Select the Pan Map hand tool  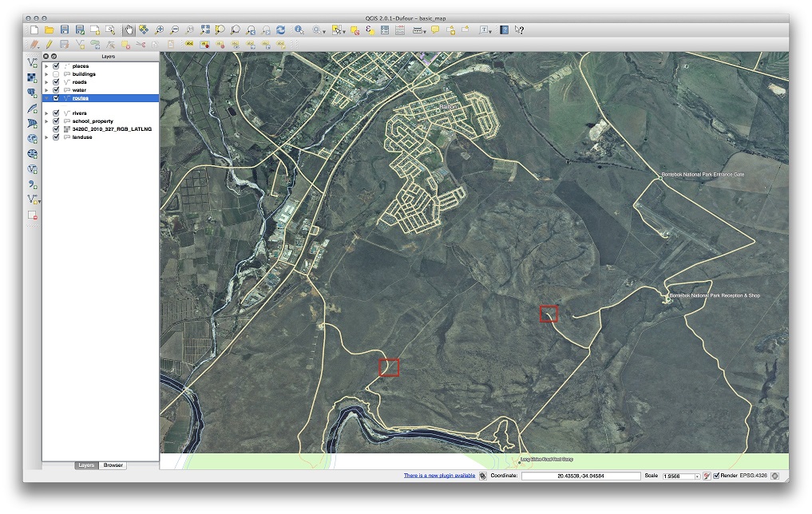(x=128, y=30)
